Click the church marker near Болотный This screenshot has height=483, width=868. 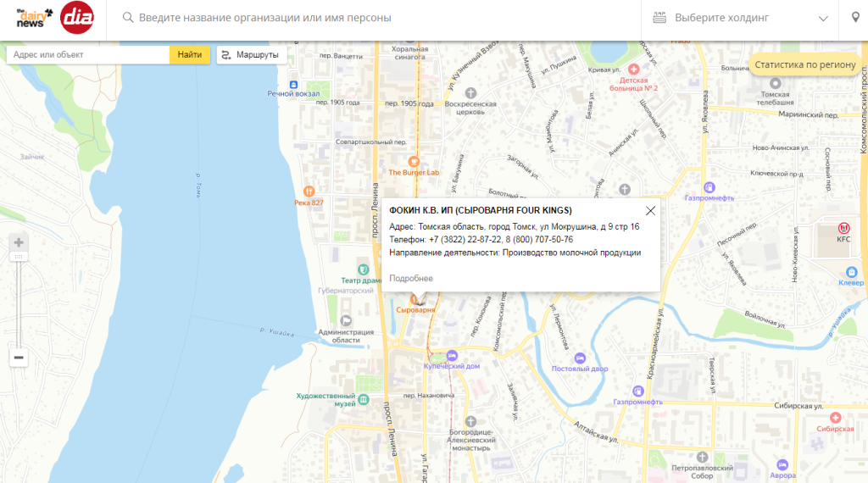pyautogui.click(x=625, y=190)
